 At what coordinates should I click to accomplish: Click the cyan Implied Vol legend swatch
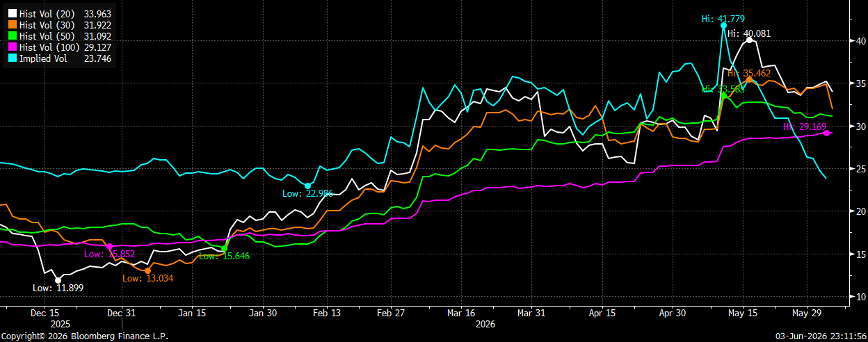point(11,58)
